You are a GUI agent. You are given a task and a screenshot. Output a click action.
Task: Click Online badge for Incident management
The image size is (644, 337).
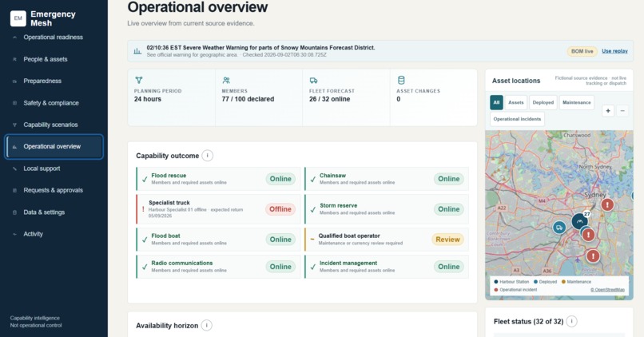pyautogui.click(x=448, y=267)
